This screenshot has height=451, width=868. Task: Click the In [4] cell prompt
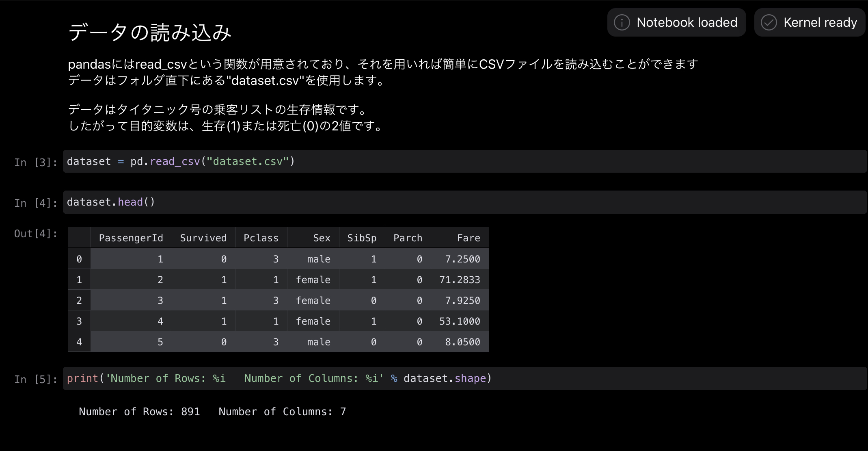click(x=35, y=203)
